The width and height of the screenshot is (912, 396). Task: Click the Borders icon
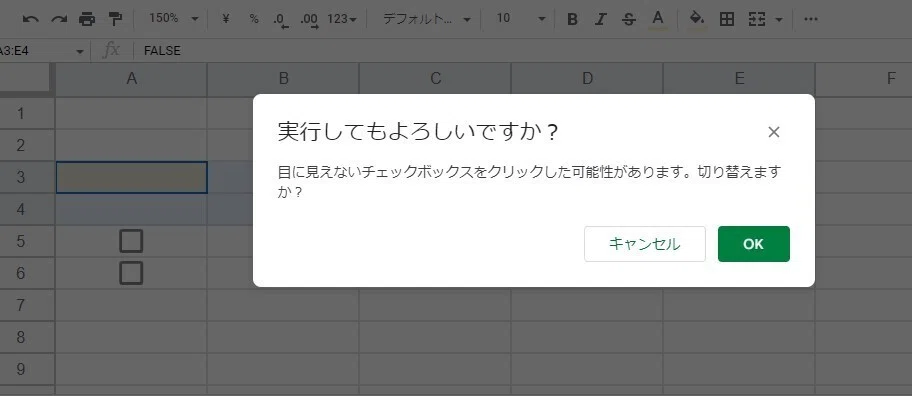pos(726,19)
